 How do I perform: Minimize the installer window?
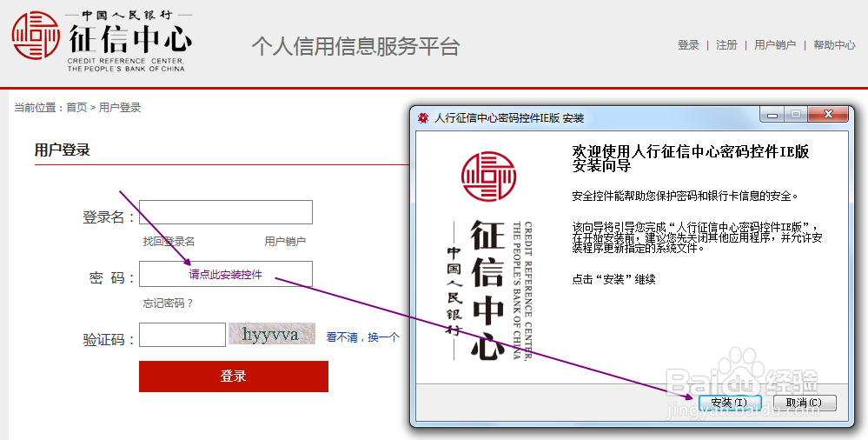[x=772, y=115]
